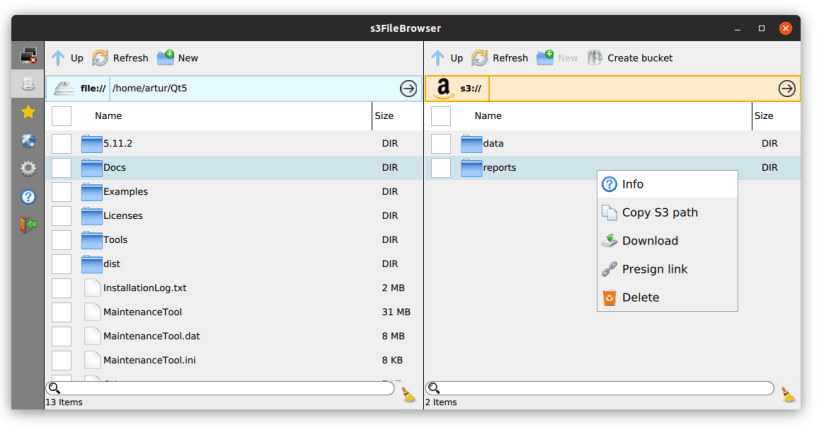819x430 pixels.
Task: Choose Info from context menu
Action: click(668, 184)
